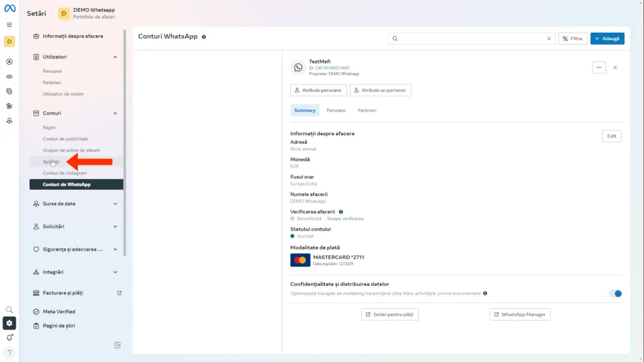Switch to the Persoane tab
The image size is (644, 362).
click(x=336, y=111)
